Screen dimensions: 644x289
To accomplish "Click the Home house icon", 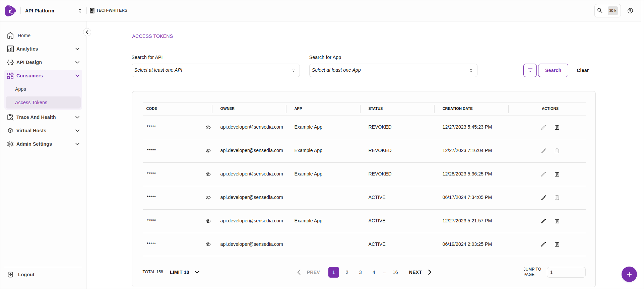I will 10,35.
